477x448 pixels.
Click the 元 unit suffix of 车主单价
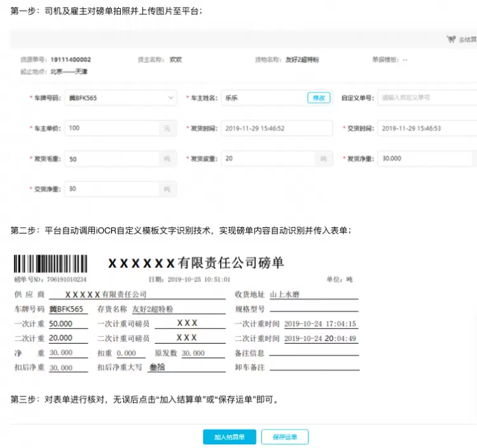click(x=167, y=129)
